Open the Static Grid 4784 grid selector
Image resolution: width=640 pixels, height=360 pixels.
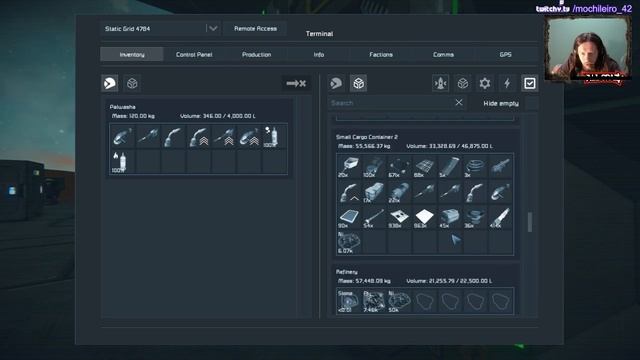click(160, 29)
